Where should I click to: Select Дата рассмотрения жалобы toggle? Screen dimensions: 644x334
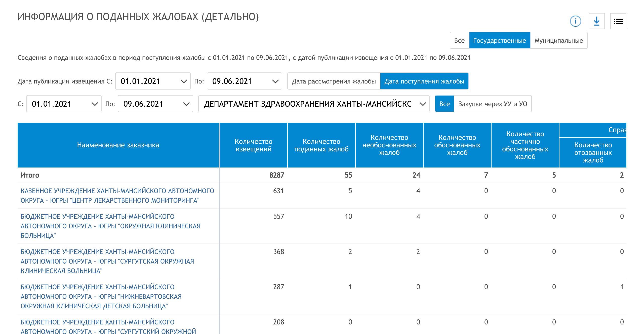(x=334, y=81)
